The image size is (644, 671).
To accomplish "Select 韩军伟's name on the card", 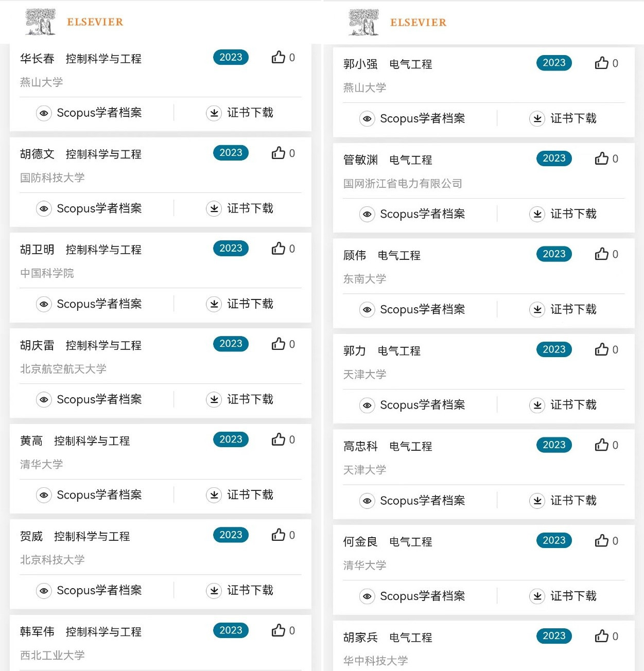I will 37,632.
